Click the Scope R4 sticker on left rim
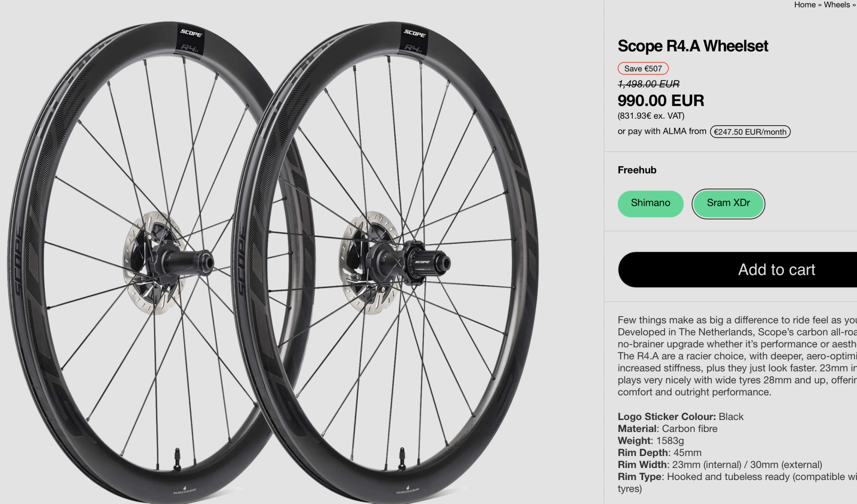This screenshot has width=857, height=504. (x=191, y=39)
